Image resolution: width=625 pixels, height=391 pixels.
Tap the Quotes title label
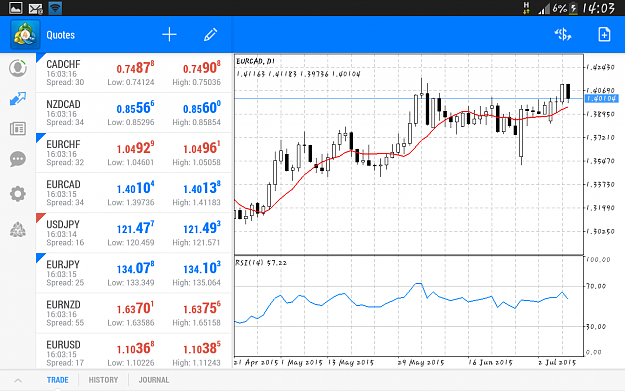(61, 35)
